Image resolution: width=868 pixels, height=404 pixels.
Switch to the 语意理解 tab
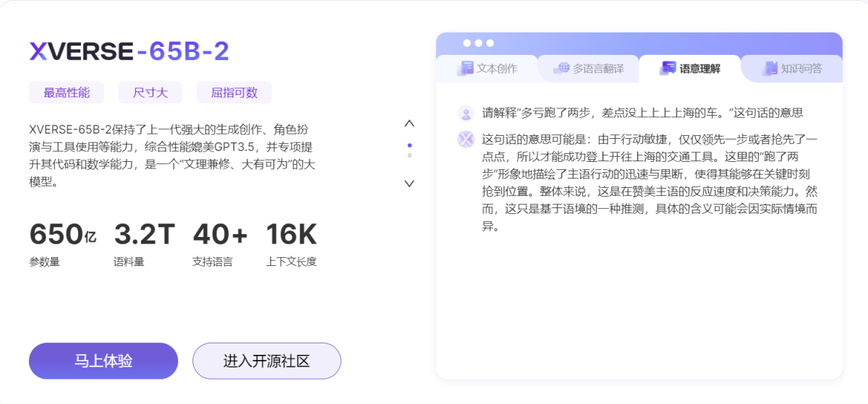[690, 69]
